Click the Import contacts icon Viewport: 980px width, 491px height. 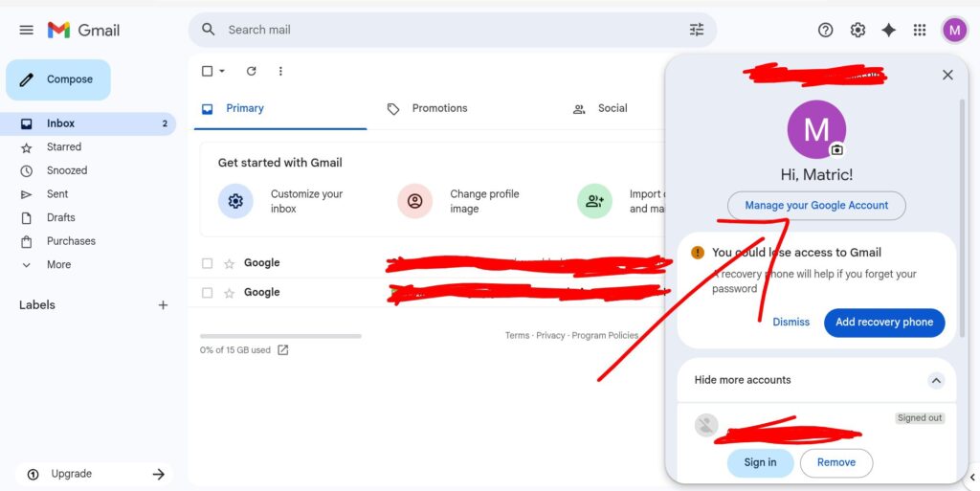pos(594,201)
